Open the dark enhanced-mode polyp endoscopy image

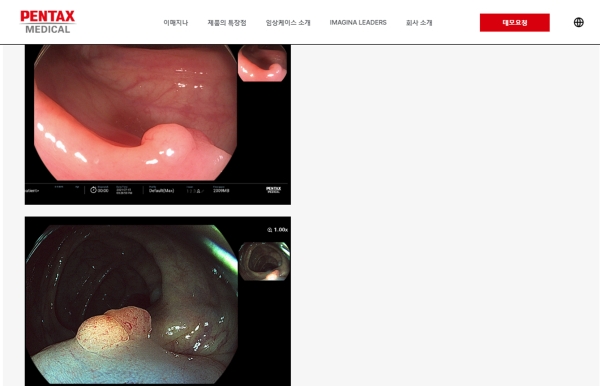(x=158, y=301)
